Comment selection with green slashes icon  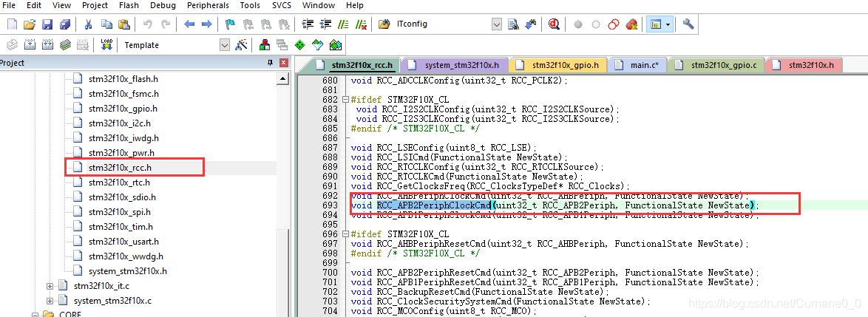[344, 24]
